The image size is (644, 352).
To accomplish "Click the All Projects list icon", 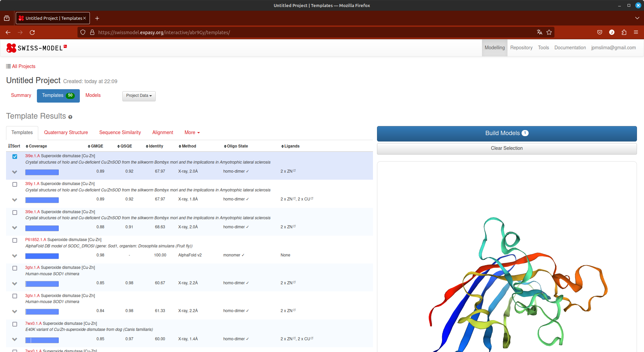I will [8, 66].
